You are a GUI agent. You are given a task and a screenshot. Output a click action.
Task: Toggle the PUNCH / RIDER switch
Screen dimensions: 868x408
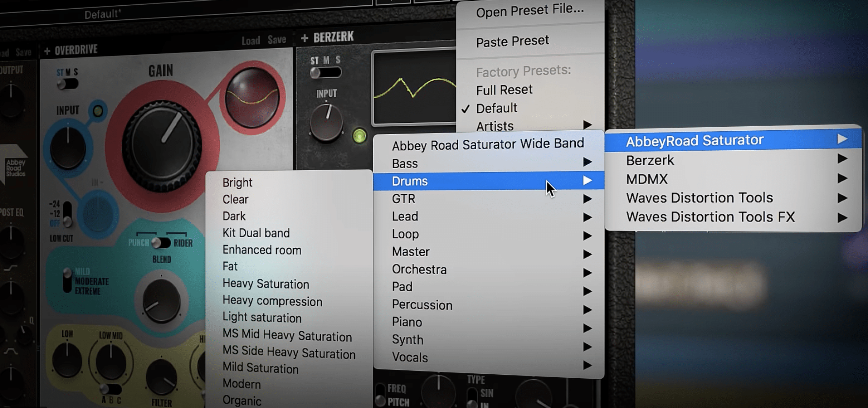pyautogui.click(x=161, y=243)
